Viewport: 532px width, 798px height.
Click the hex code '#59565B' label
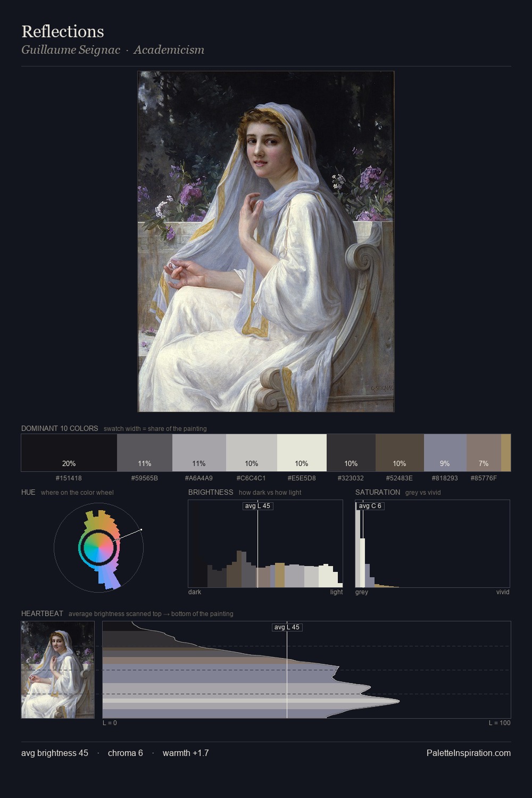click(145, 478)
